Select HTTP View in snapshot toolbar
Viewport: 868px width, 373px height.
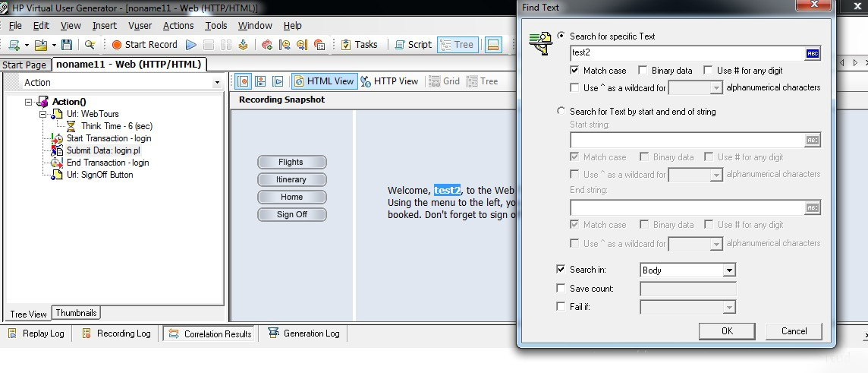[x=390, y=81]
